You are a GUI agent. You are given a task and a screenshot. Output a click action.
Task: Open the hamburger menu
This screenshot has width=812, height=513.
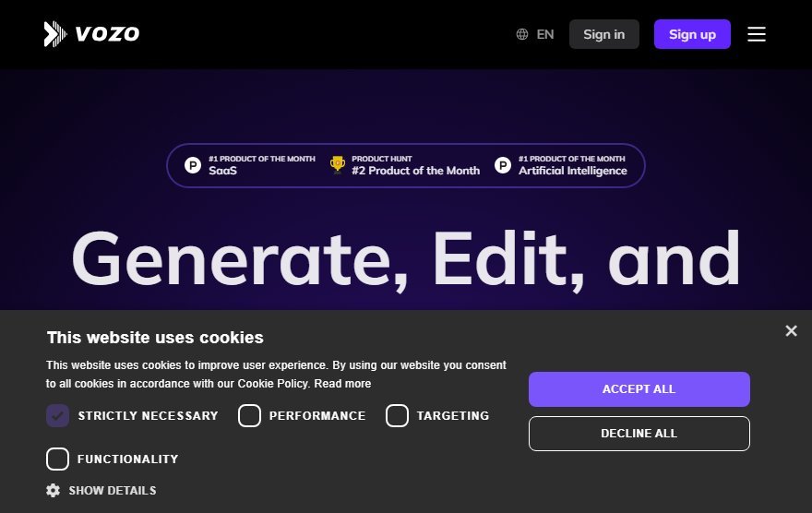[x=757, y=34]
